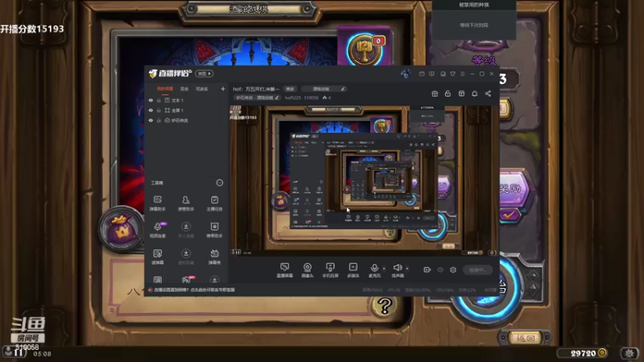The image size is (644, 362).
Task: Click the store box icon beside bell
Action: pos(461,93)
